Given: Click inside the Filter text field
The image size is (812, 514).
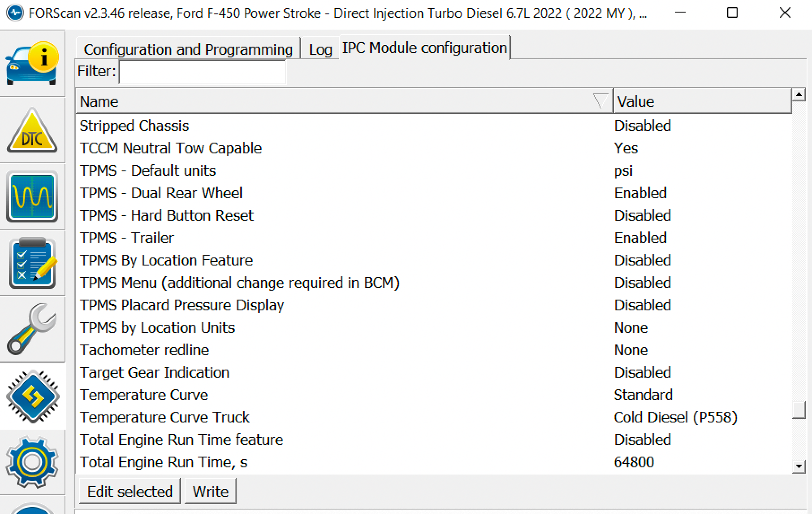Looking at the screenshot, I should (203, 72).
